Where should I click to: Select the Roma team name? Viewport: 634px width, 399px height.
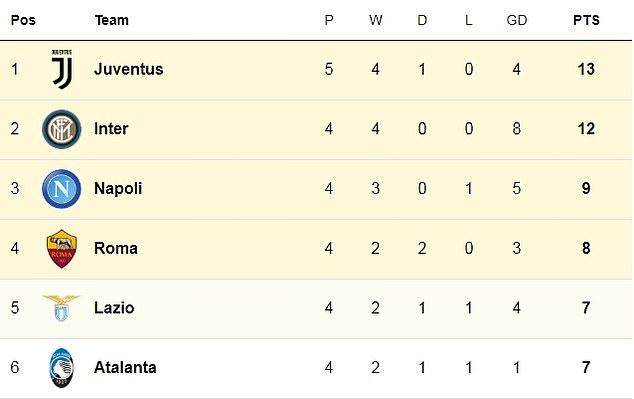point(116,248)
